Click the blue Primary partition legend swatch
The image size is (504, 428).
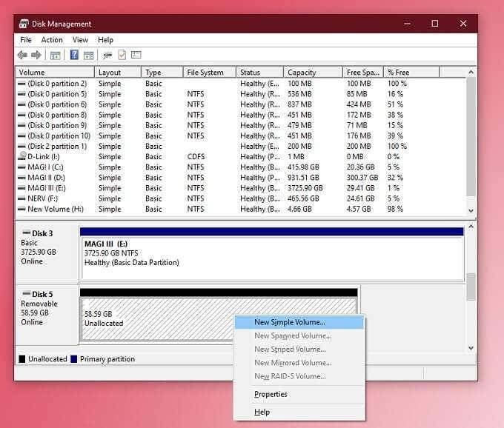coord(73,359)
